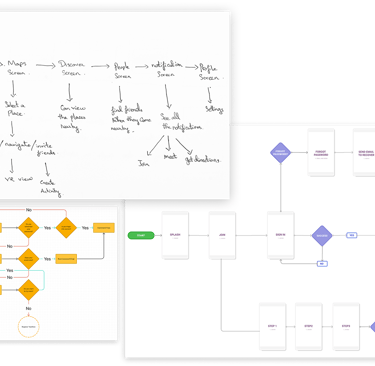Screen dimensions: 375x366
Task: Click the handwritten 'Select a Place' text
Action: (x=15, y=109)
